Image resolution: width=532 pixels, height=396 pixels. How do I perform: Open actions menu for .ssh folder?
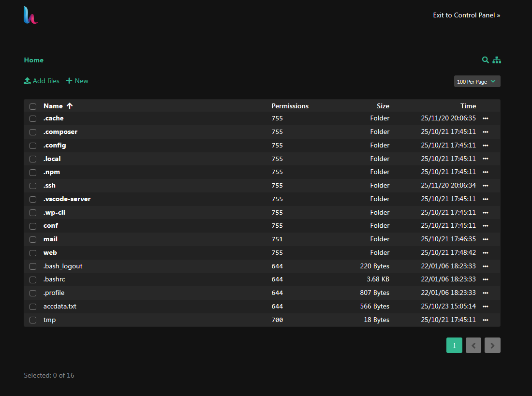pyautogui.click(x=485, y=186)
